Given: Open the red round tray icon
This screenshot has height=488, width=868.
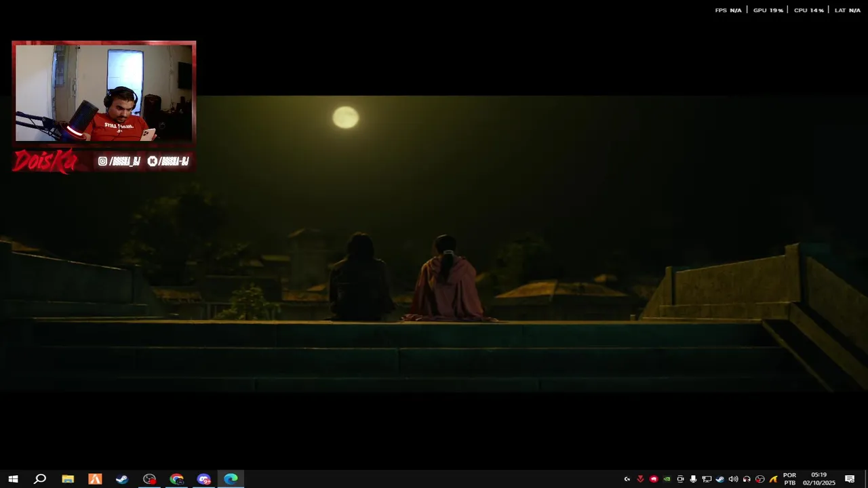Looking at the screenshot, I should click(654, 479).
